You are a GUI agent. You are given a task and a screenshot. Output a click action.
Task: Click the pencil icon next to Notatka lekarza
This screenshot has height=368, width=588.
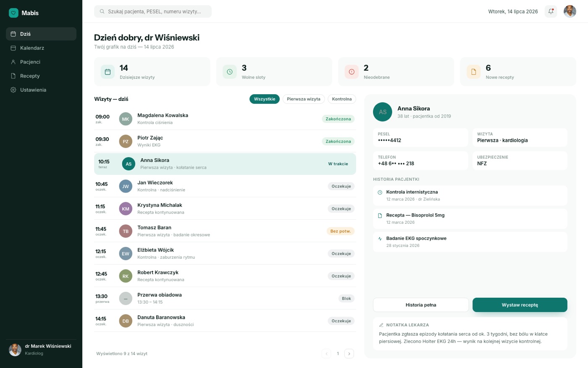[x=381, y=325]
